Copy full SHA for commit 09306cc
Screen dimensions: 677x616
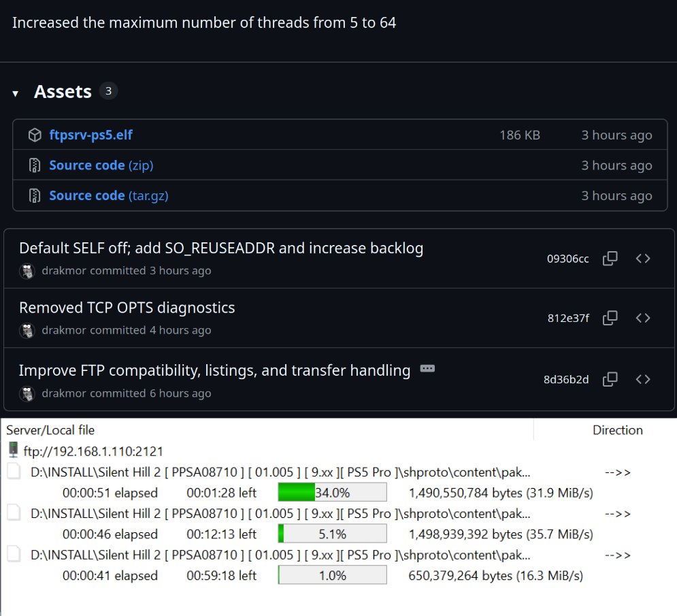point(610,259)
